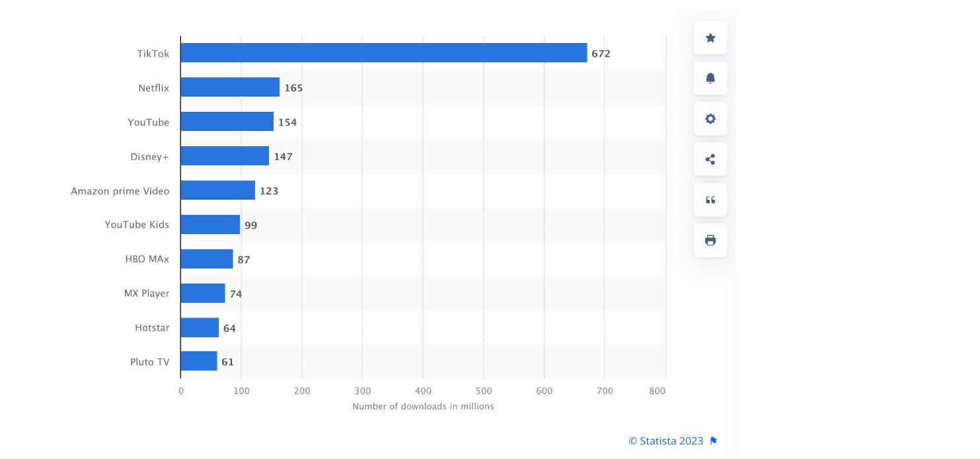Click the 400 tick on x-axis
Viewport: 980px width, 459px height.
pos(423,391)
